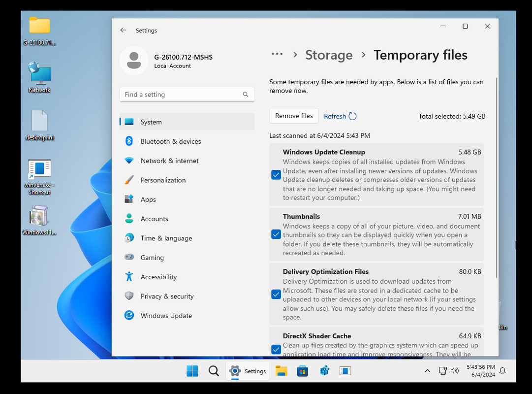Uncheck DirectX Shader Cache checkbox

tap(276, 349)
